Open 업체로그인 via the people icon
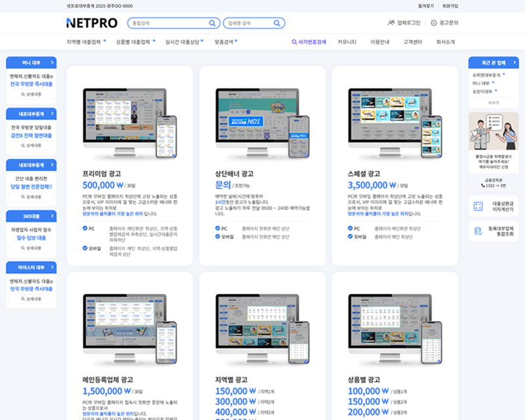This screenshot has width=525, height=420. (391, 23)
